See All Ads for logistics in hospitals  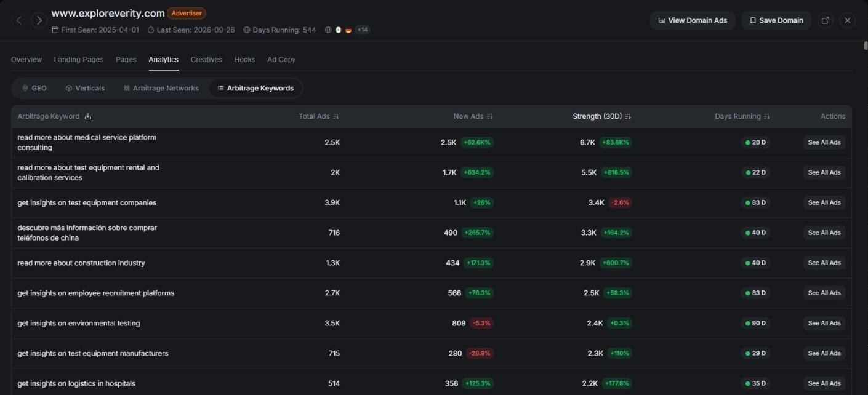824,383
